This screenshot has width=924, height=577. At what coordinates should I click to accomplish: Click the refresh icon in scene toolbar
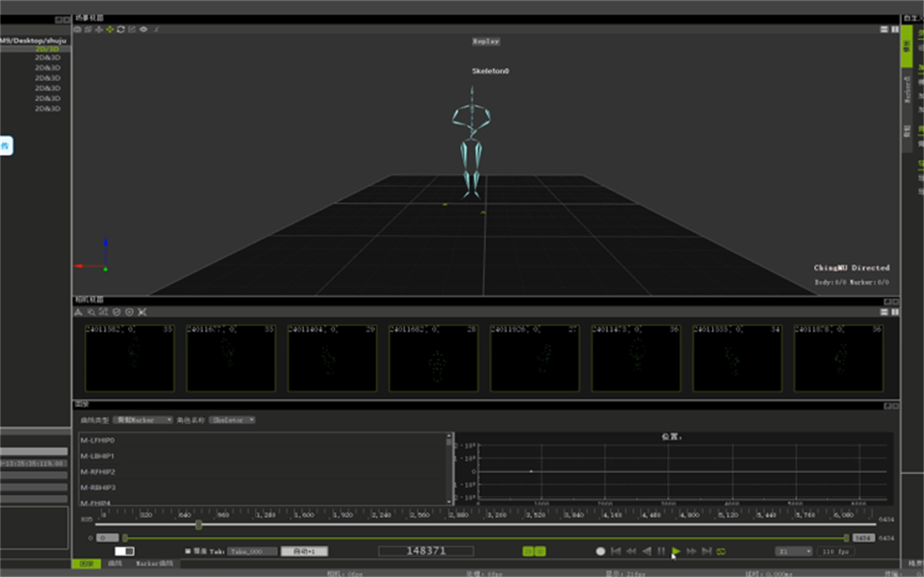click(x=121, y=29)
